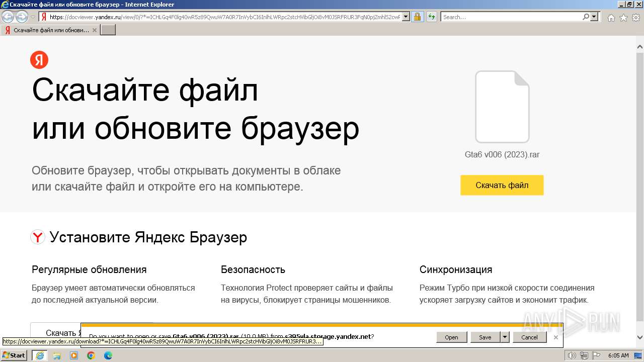
Task: Click the browser Back arrow button
Action: pyautogui.click(x=8, y=17)
